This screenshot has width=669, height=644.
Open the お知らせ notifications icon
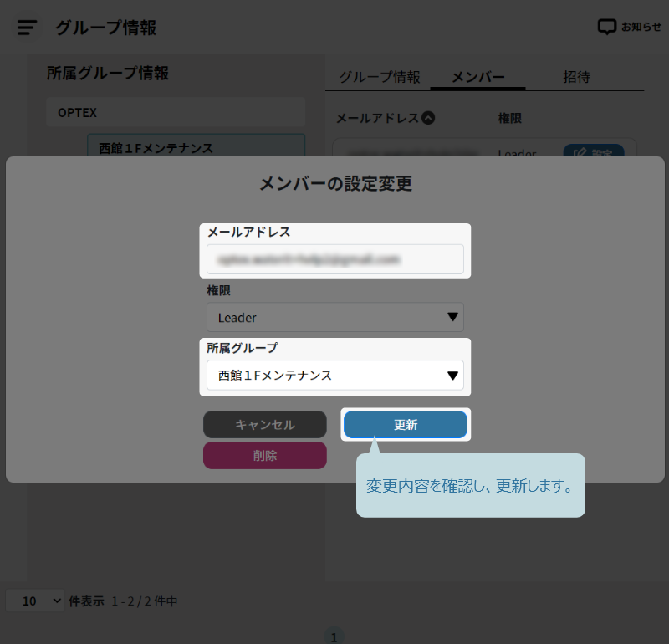(607, 27)
